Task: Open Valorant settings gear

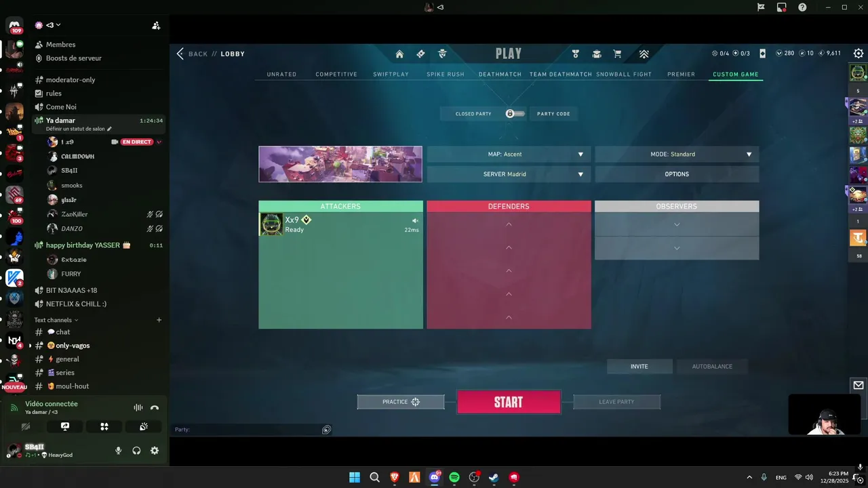Action: 859,54
